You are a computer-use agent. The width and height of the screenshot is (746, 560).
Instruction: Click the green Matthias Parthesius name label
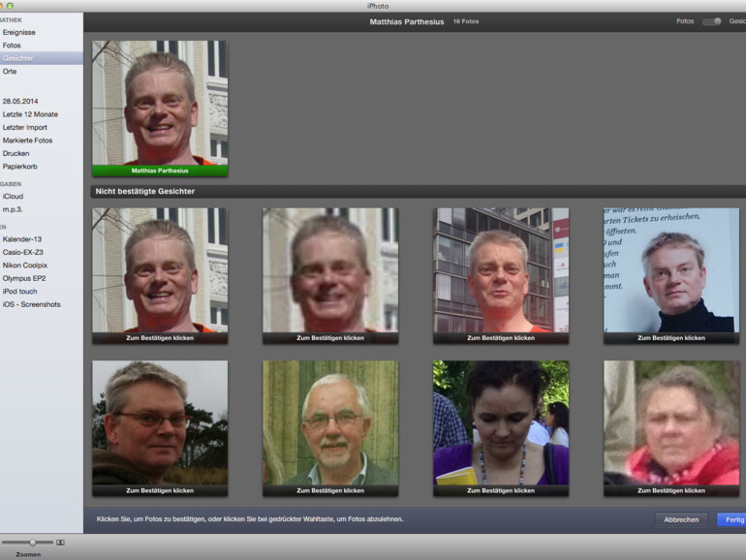(160, 171)
